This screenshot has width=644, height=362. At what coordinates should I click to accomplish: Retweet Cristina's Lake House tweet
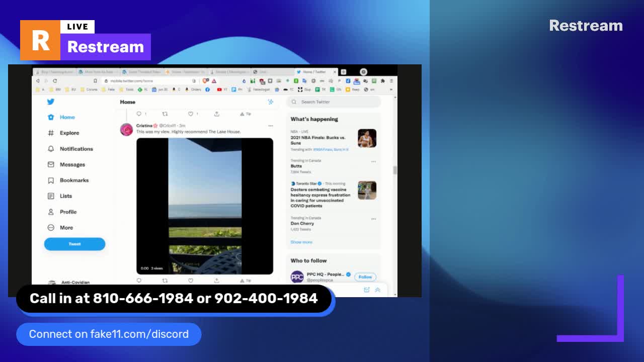[x=165, y=281]
